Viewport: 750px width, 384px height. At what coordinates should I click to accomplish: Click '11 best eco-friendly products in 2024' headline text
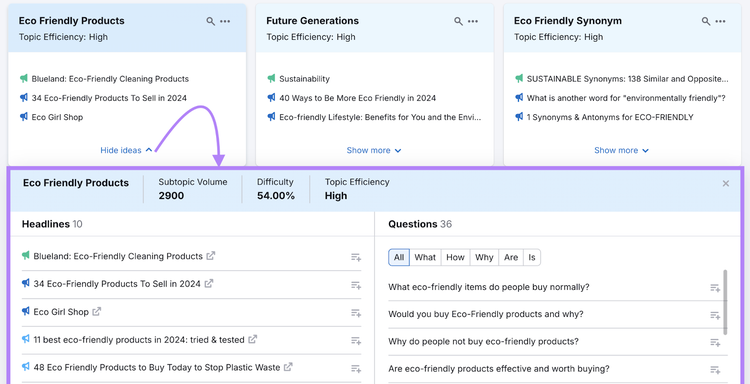click(x=139, y=340)
